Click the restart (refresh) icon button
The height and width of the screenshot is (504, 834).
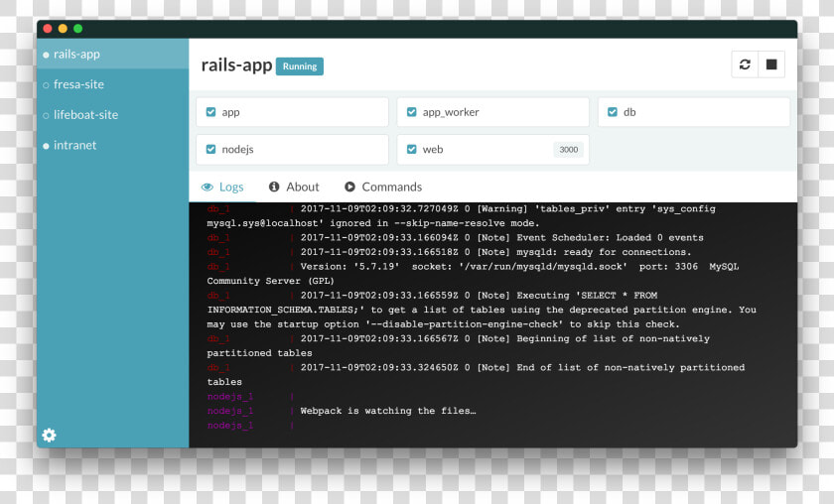click(745, 64)
